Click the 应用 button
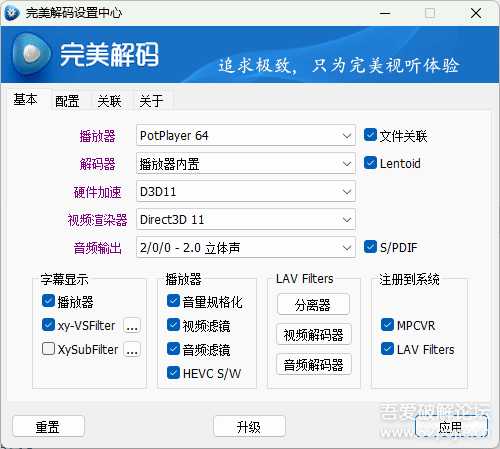The image size is (500, 449). tap(451, 426)
